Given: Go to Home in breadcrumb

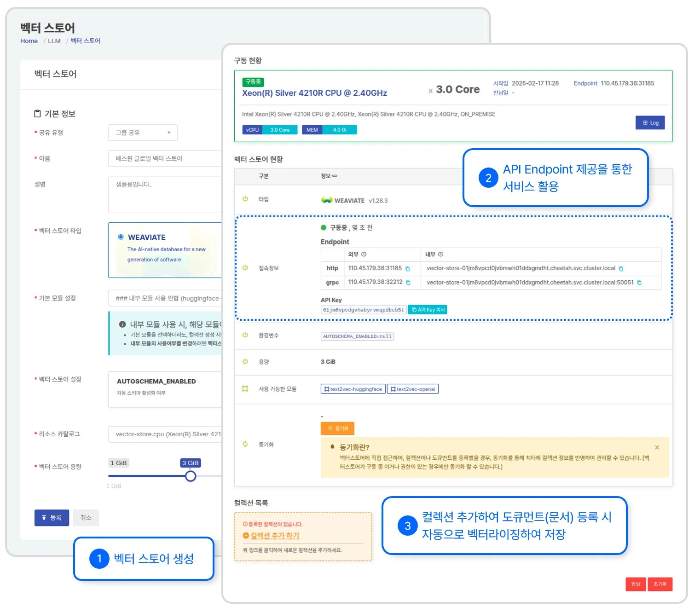Looking at the screenshot, I should point(29,41).
